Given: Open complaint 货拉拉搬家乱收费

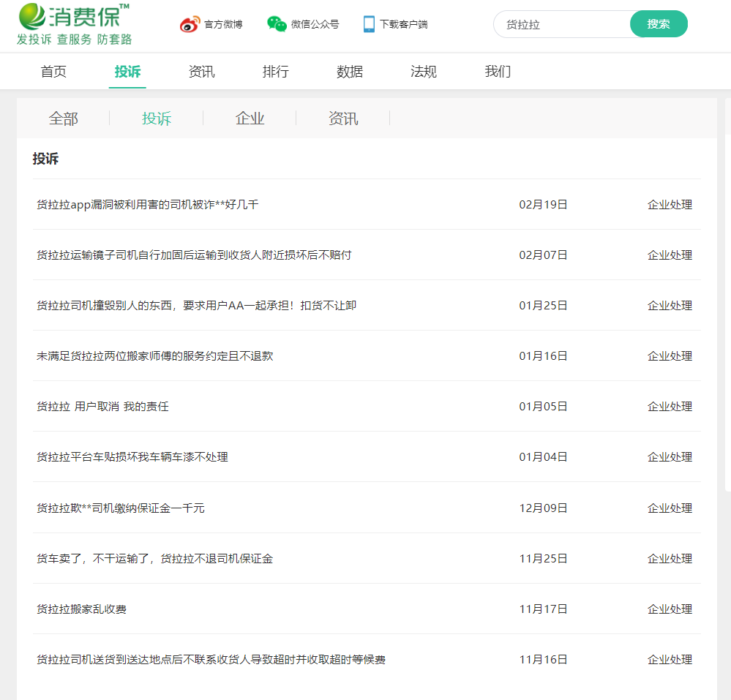Looking at the screenshot, I should point(81,609).
